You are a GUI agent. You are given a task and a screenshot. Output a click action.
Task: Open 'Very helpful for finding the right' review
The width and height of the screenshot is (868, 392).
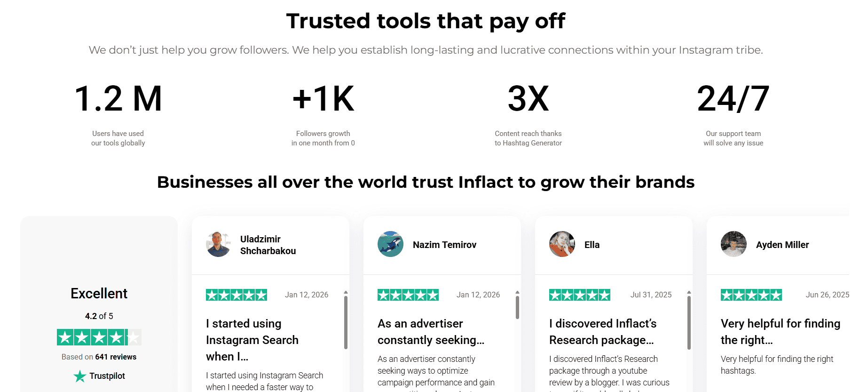tap(780, 332)
